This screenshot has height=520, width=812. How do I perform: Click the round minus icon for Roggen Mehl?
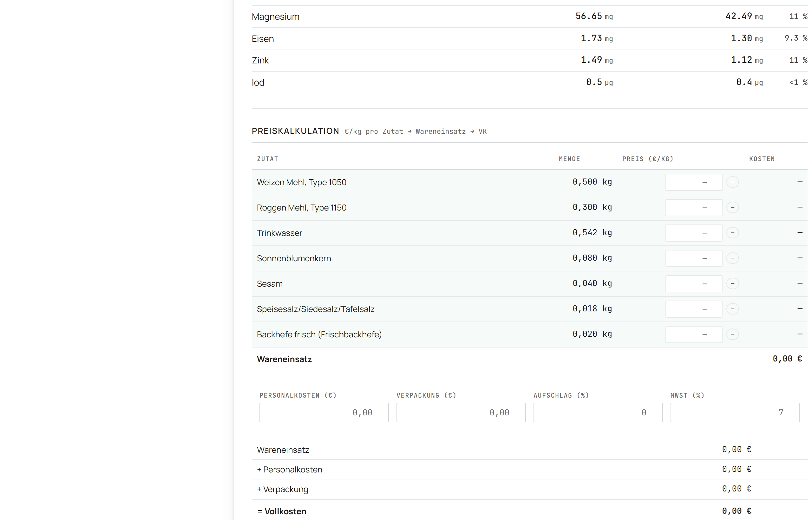(732, 208)
